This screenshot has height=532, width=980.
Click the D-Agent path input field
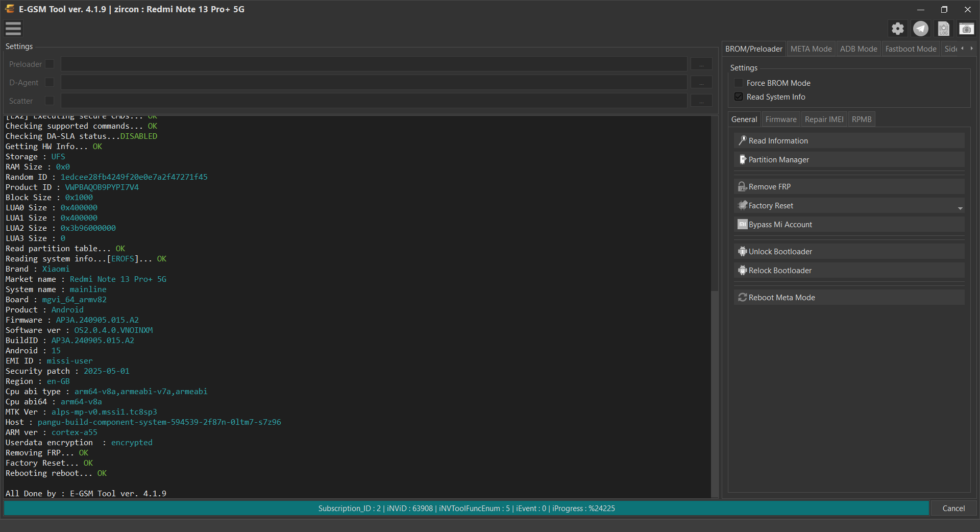tap(374, 83)
